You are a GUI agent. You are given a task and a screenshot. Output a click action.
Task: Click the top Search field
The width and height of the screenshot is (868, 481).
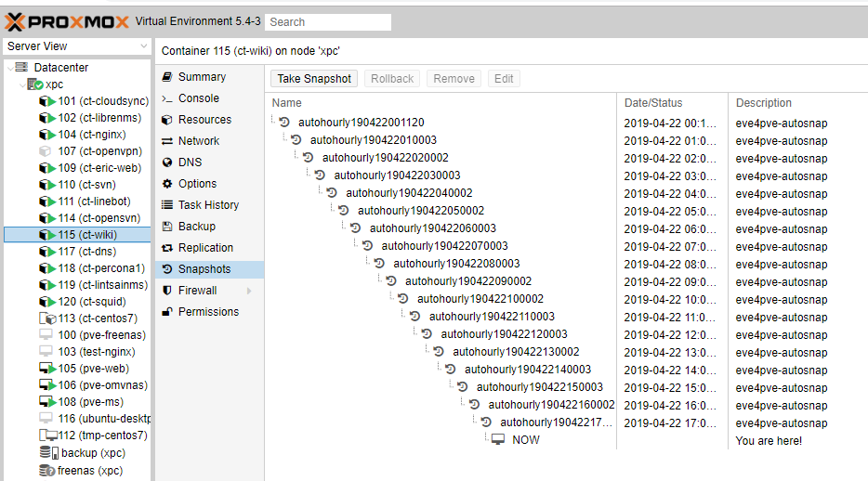[x=328, y=22]
